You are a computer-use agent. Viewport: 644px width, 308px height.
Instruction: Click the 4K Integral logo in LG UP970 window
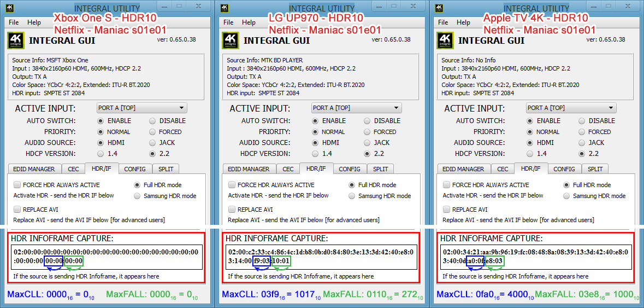[230, 40]
